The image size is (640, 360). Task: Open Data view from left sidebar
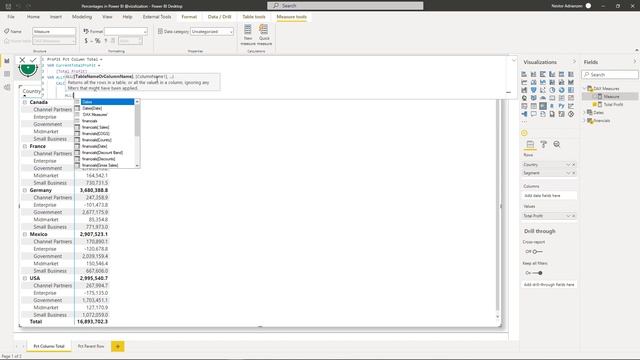7,74
